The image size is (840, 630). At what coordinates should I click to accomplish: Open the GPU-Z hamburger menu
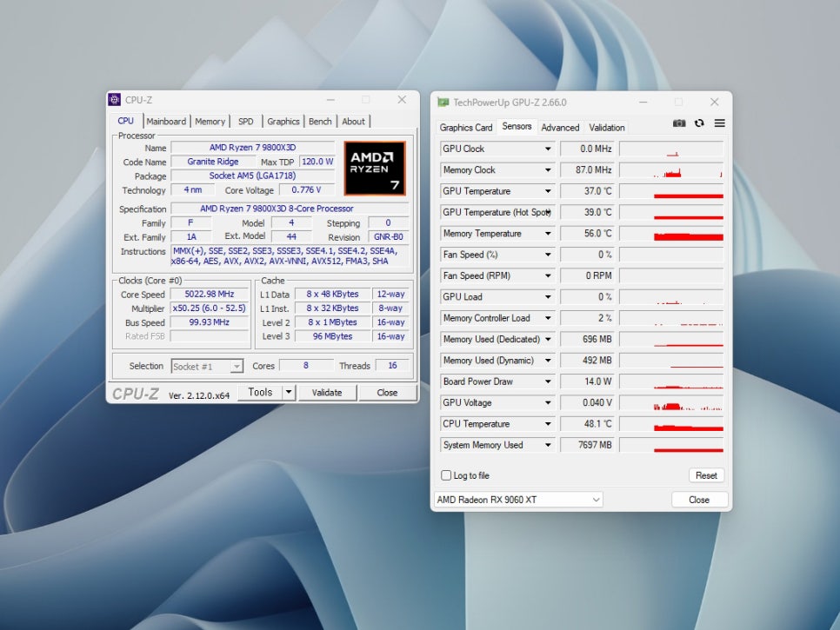coord(719,123)
